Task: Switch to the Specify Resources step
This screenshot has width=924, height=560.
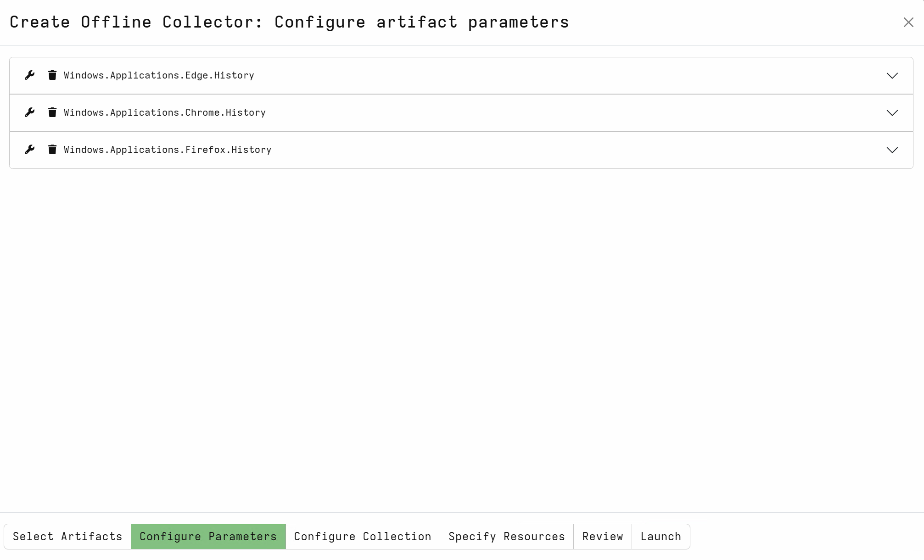Action: 507,537
